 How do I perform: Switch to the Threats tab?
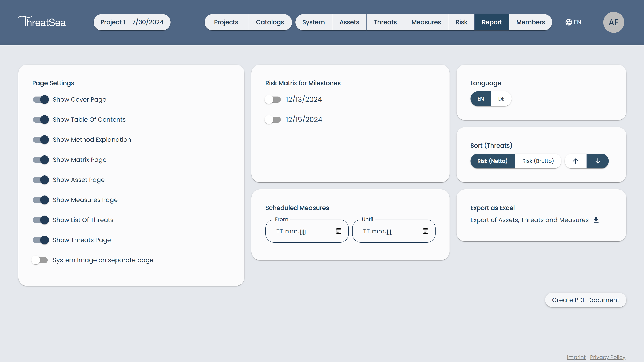385,22
